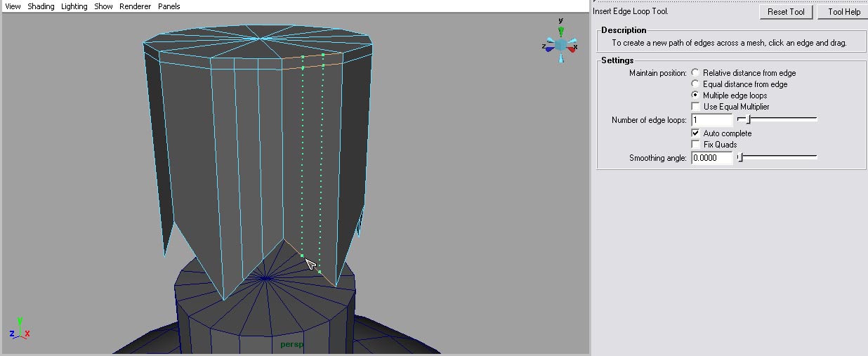Screen dimensions: 868x356
Task: Click the Settings section heading
Action: [x=617, y=60]
